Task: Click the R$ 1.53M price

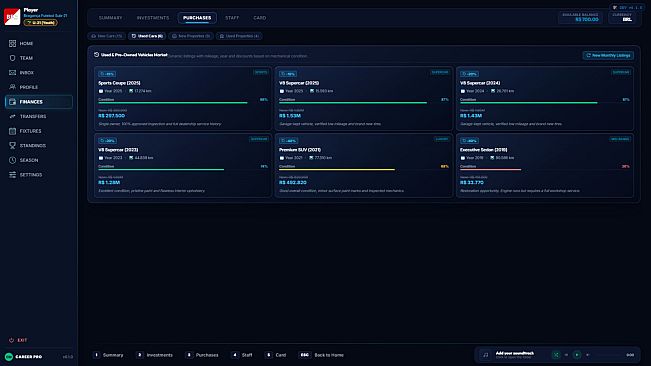Action: coord(290,116)
